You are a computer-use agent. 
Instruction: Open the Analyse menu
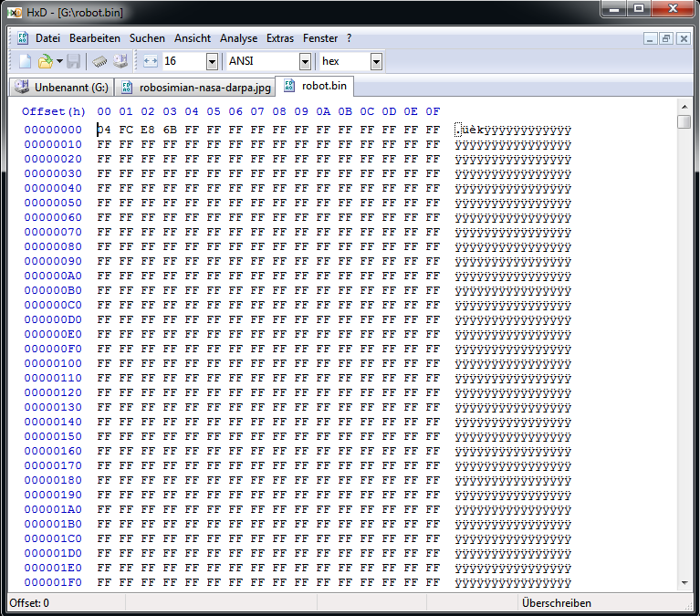point(238,38)
